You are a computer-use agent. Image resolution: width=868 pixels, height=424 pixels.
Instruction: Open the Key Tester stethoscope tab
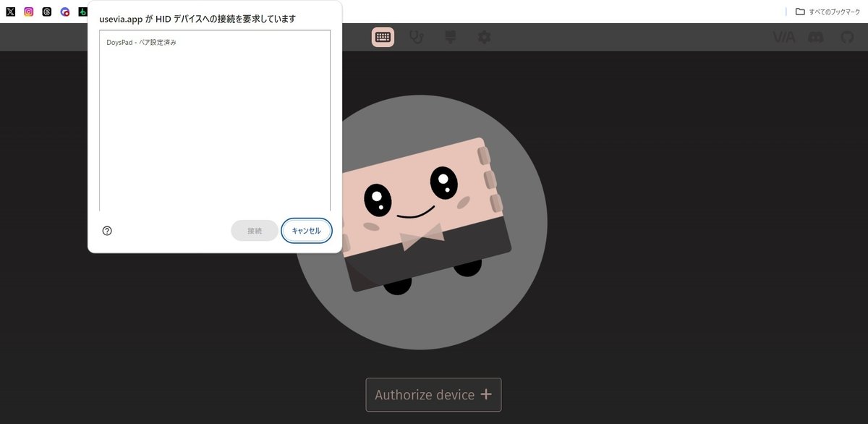417,37
